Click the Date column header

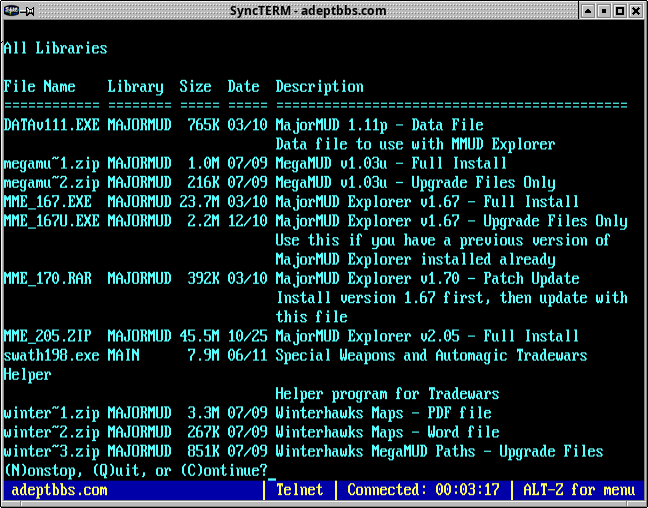(243, 87)
